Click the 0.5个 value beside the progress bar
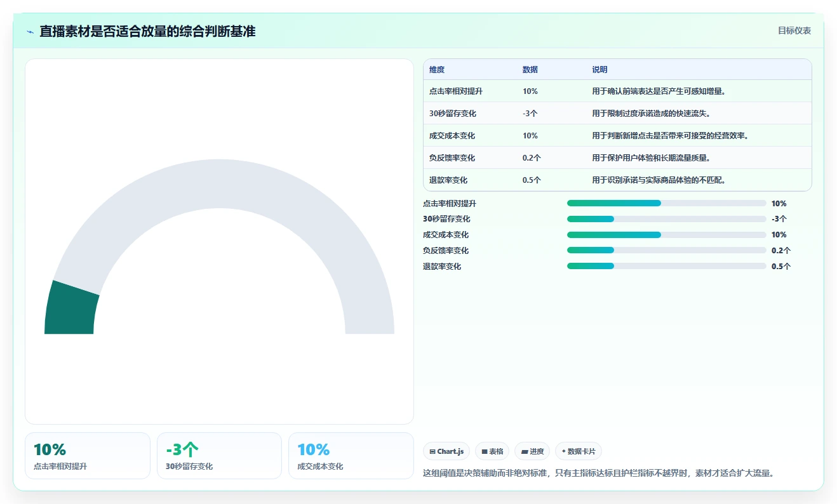Image resolution: width=837 pixels, height=504 pixels. click(781, 267)
